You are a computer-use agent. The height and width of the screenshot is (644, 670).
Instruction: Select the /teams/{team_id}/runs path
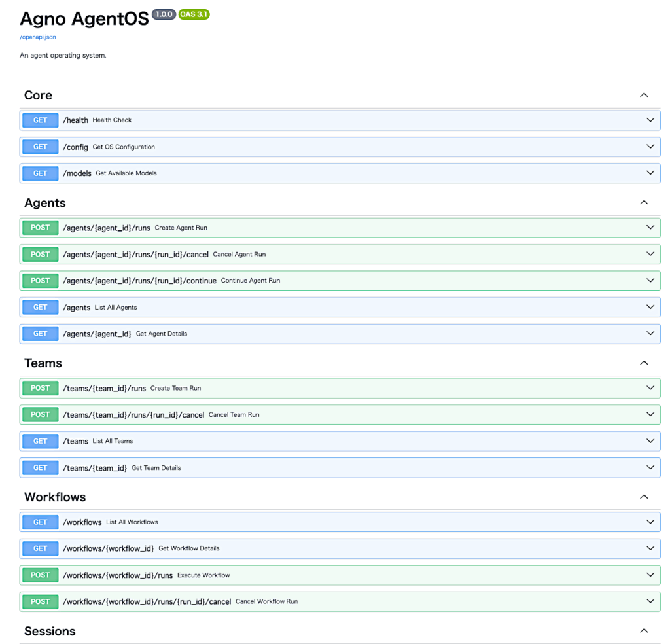tap(104, 389)
